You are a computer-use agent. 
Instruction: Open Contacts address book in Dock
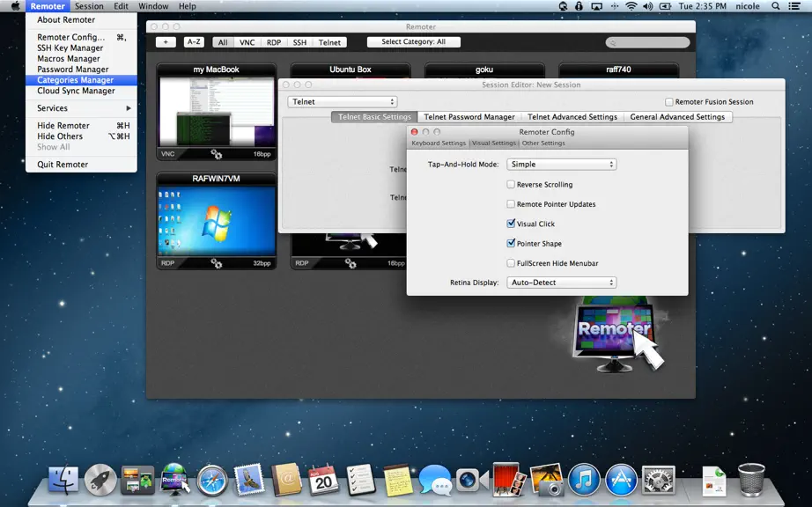pos(286,480)
